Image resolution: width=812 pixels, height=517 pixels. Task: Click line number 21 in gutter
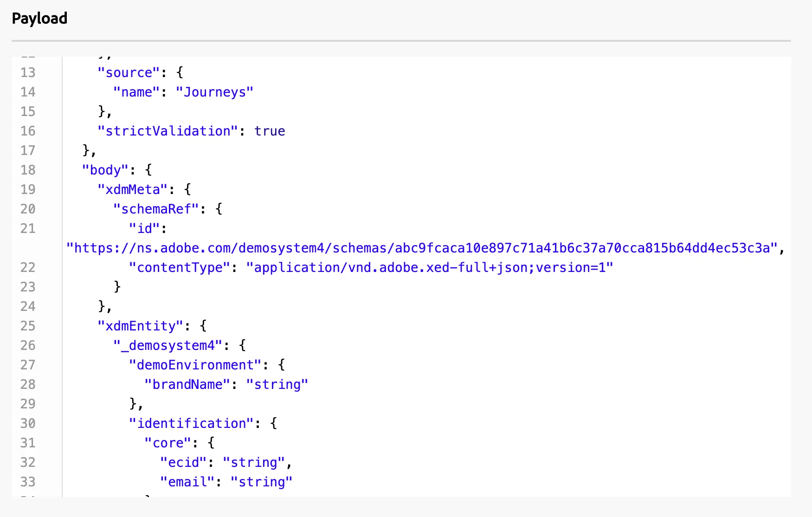28,228
